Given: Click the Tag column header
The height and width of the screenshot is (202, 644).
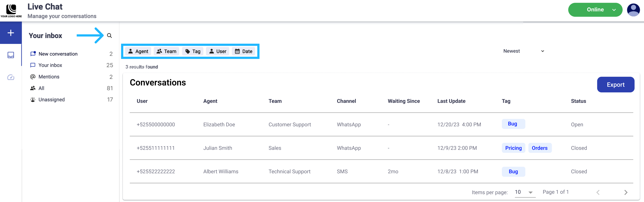Looking at the screenshot, I should tap(506, 101).
